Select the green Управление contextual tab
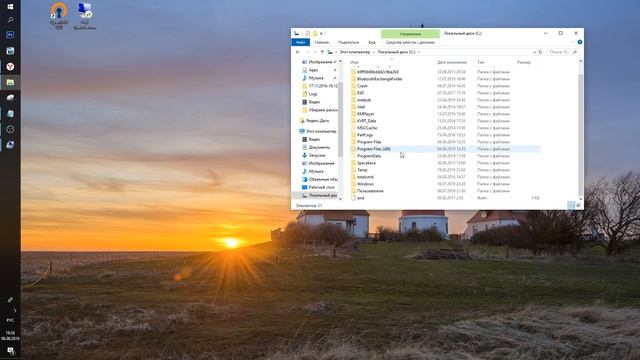The width and height of the screenshot is (640, 360). (410, 33)
